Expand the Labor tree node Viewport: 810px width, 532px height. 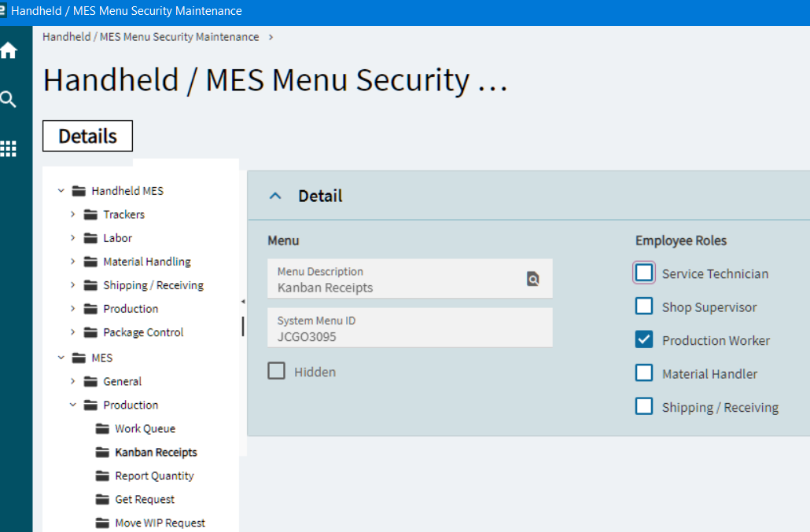(73, 238)
